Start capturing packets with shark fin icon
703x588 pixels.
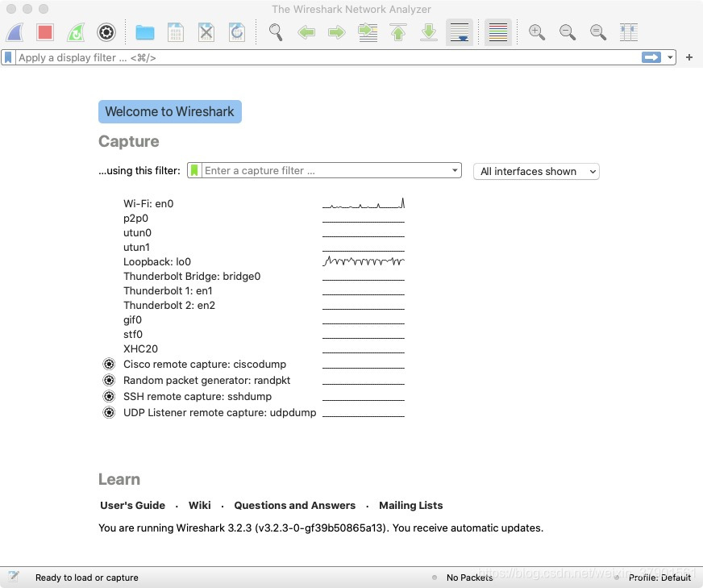[15, 32]
